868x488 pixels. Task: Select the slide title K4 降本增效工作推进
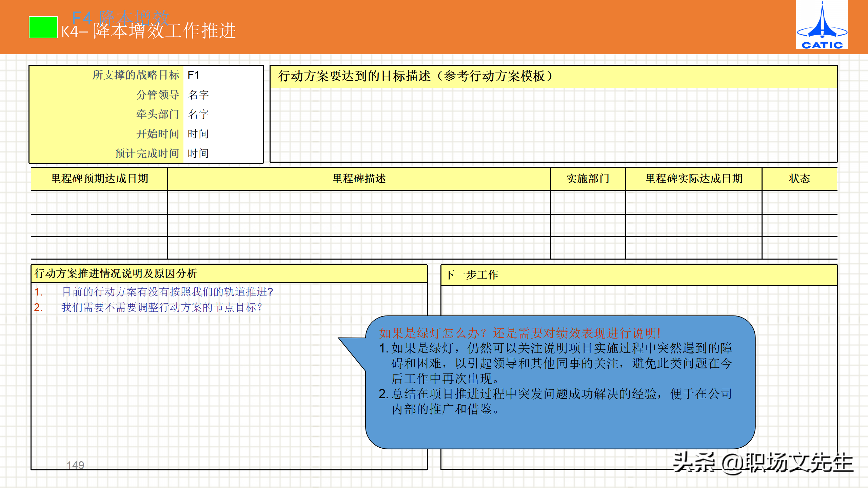click(149, 31)
